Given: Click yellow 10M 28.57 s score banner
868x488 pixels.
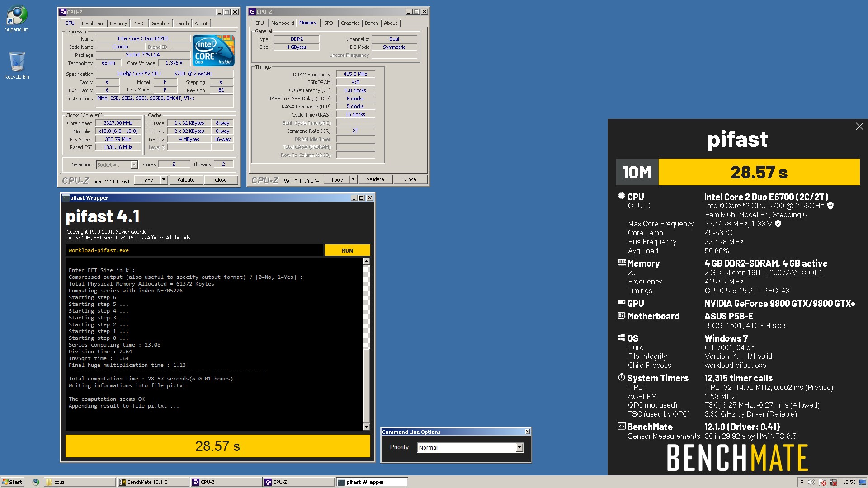Looking at the screenshot, I should [x=737, y=172].
